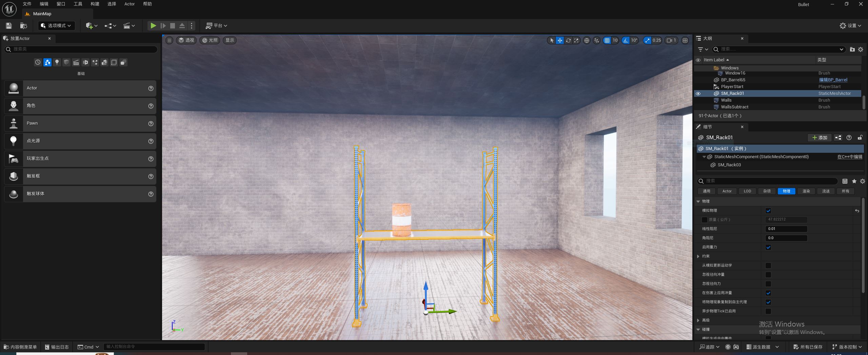Open the 选项模式 dropdown
Screen dimensions: 868x355
click(57, 26)
